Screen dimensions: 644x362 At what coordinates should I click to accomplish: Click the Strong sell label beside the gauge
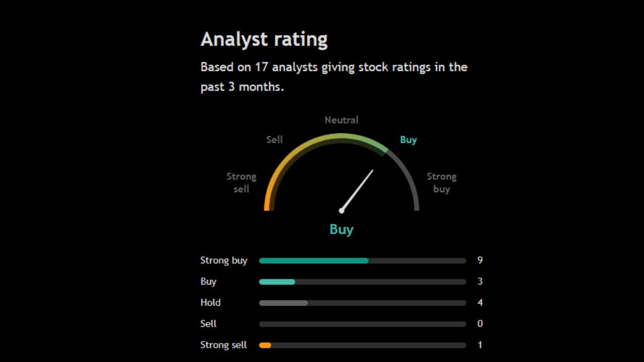(242, 183)
